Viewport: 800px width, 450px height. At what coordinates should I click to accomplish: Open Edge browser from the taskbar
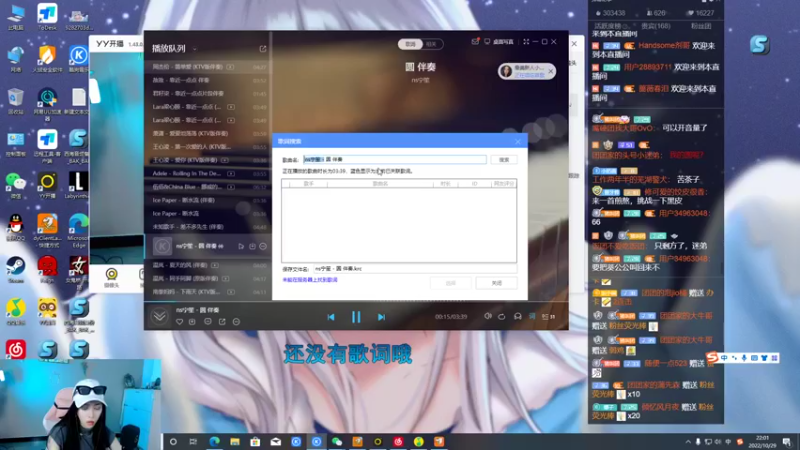[214, 442]
